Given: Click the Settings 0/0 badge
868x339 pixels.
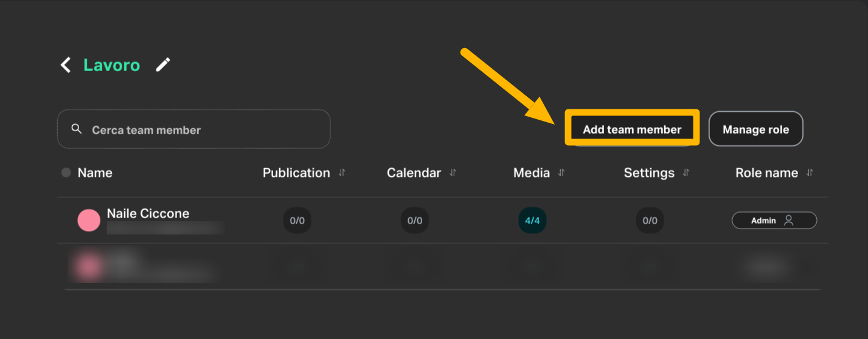Looking at the screenshot, I should pos(650,221).
